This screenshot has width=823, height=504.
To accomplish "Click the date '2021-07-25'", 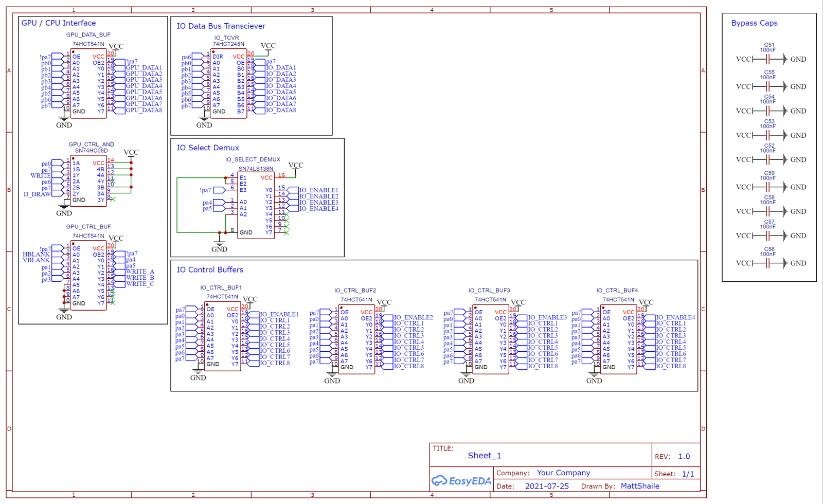I will [547, 486].
